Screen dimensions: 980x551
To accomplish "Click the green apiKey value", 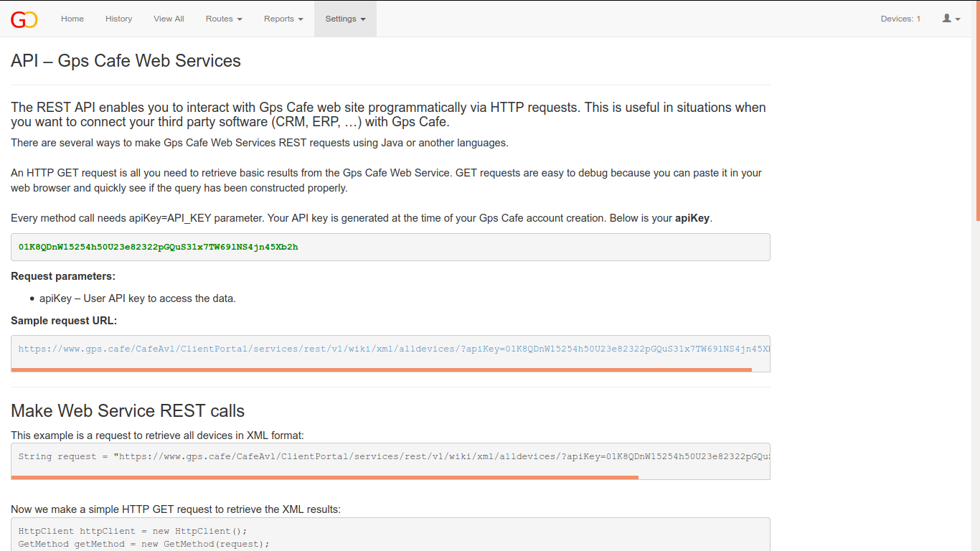I will click(159, 247).
